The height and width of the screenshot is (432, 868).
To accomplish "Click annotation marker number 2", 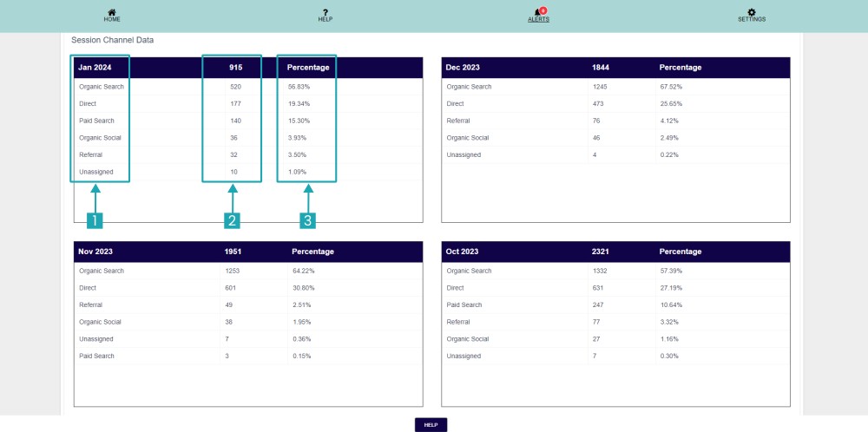I will point(232,220).
